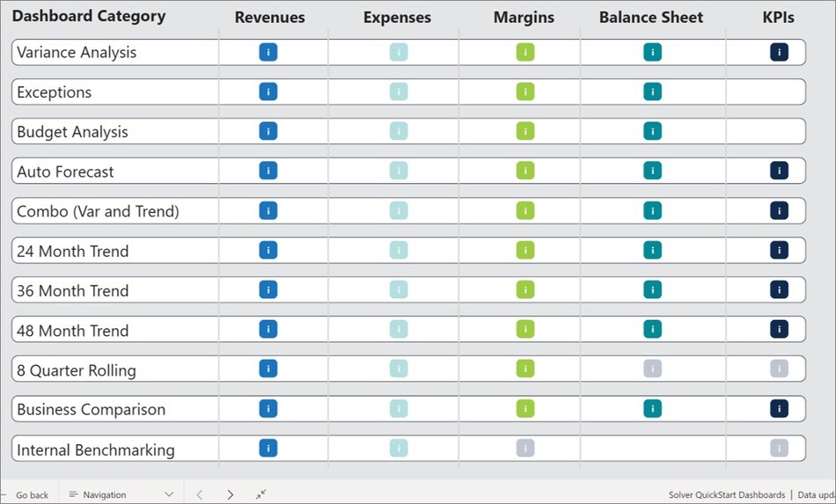The width and height of the screenshot is (836, 504).
Task: Expand the Navigation dropdown
Action: (121, 494)
